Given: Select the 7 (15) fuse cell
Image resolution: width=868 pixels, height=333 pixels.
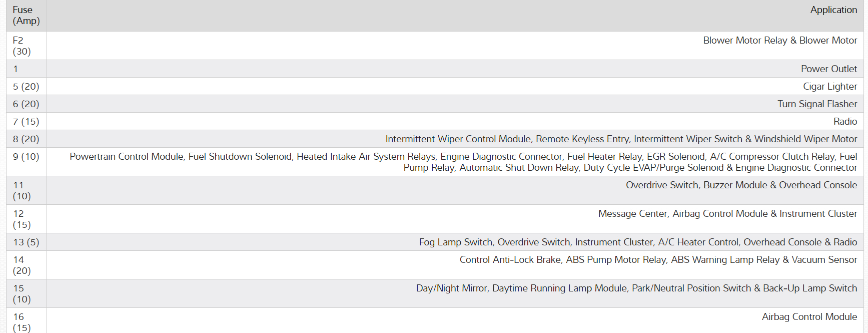Looking at the screenshot, I should 26,122.
